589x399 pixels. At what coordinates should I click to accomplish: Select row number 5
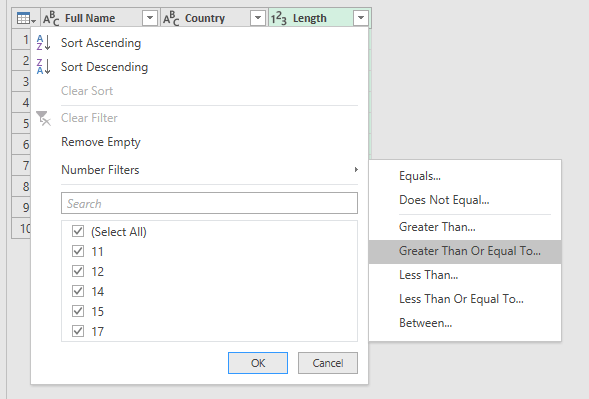click(x=21, y=123)
